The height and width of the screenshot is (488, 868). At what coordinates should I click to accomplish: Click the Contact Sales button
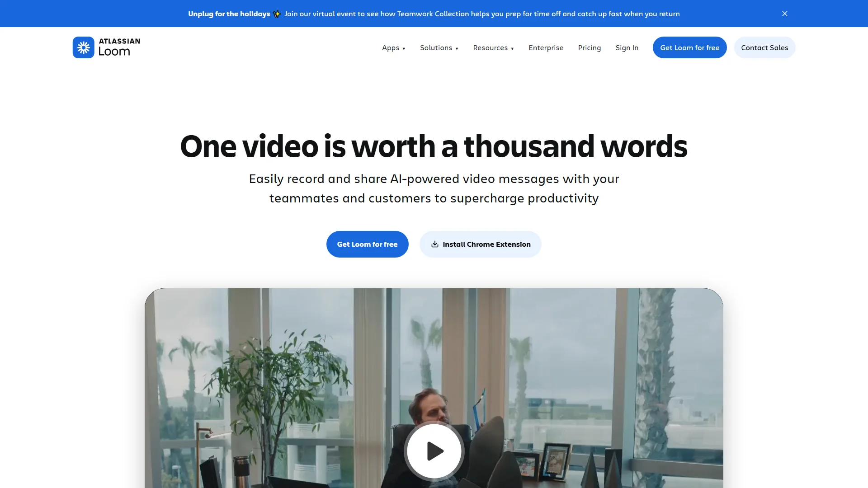tap(764, 47)
